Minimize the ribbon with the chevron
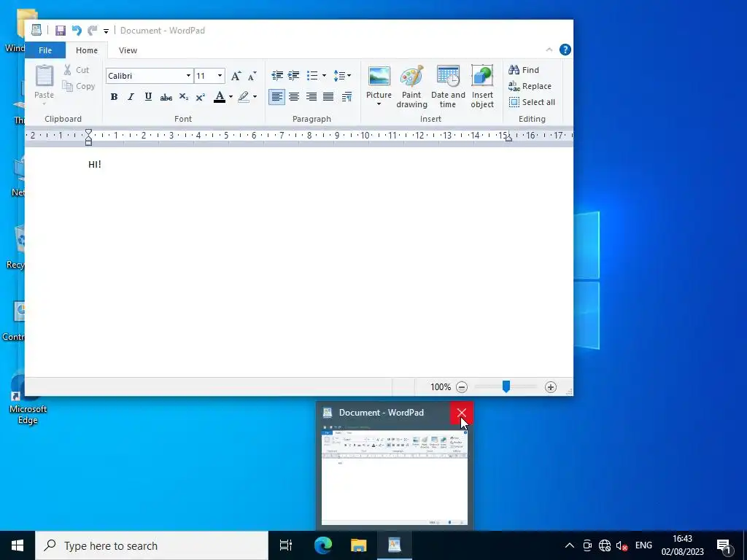This screenshot has height=560, width=747. (x=549, y=50)
